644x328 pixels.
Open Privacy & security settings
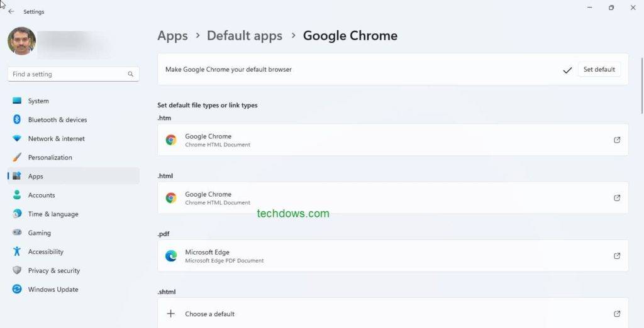(74, 271)
